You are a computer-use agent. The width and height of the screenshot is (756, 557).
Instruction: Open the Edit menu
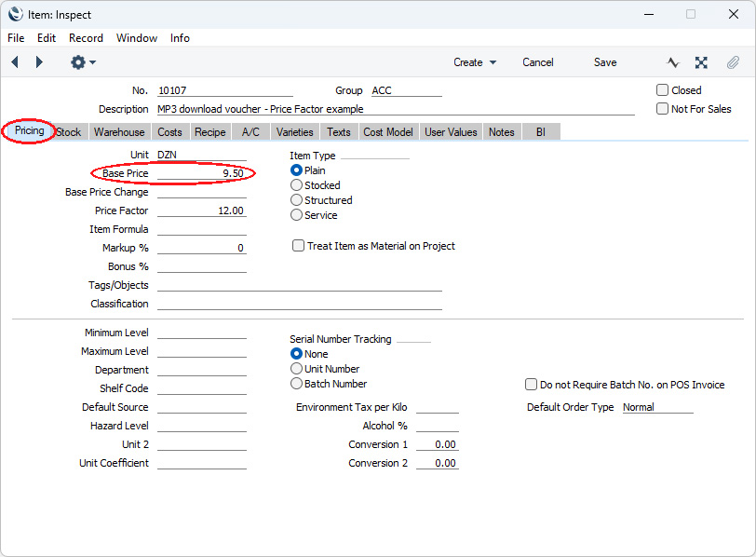[x=47, y=38]
